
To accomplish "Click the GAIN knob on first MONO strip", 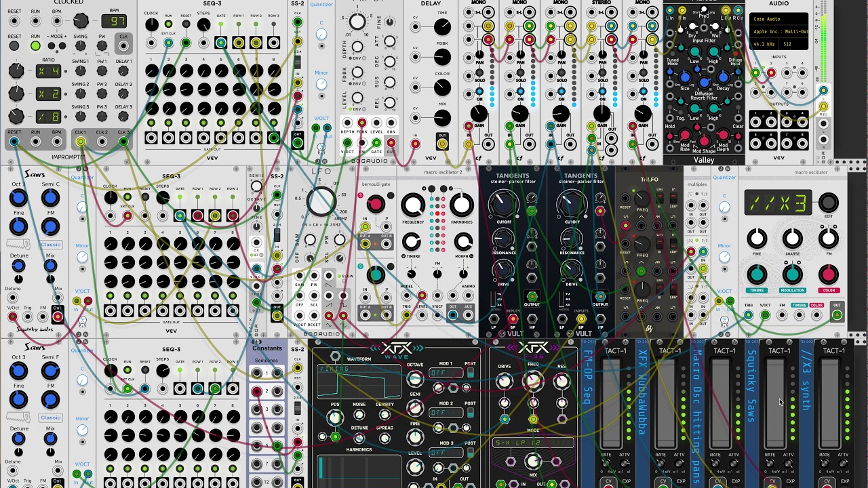I will [x=479, y=113].
